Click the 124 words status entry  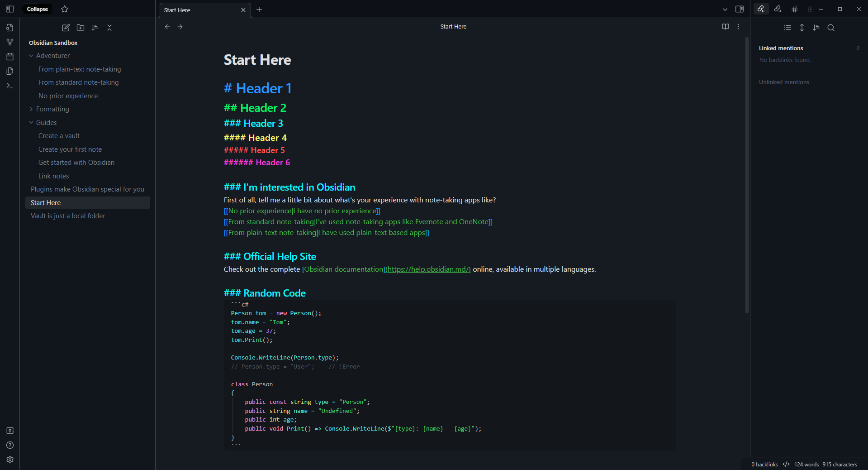[806, 465]
